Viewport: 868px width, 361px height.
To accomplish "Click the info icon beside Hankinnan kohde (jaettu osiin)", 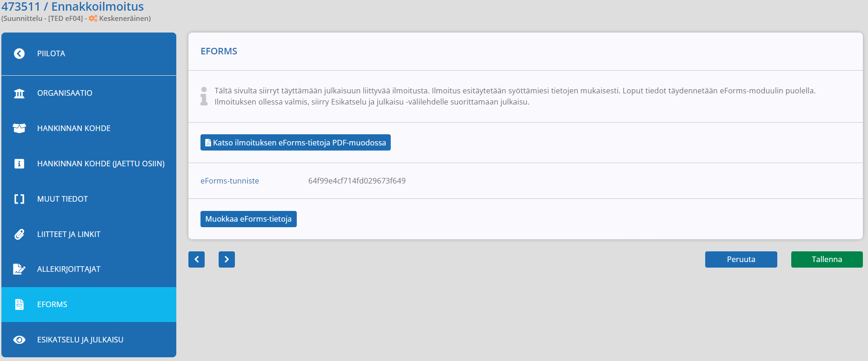I will click(x=19, y=164).
